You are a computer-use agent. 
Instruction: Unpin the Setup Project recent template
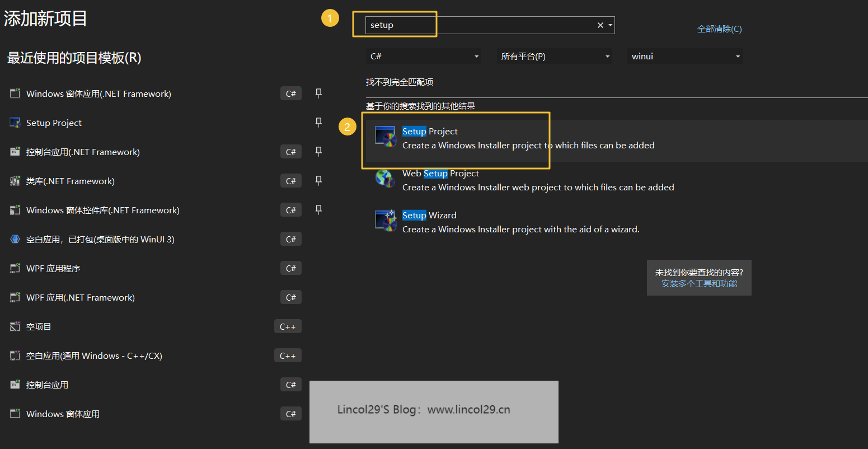(x=318, y=122)
